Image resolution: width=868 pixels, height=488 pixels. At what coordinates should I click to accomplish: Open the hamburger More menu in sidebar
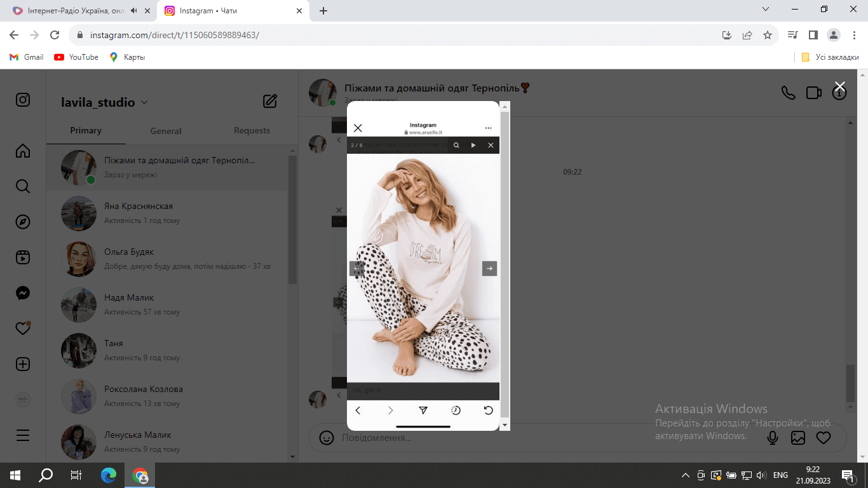(x=23, y=435)
